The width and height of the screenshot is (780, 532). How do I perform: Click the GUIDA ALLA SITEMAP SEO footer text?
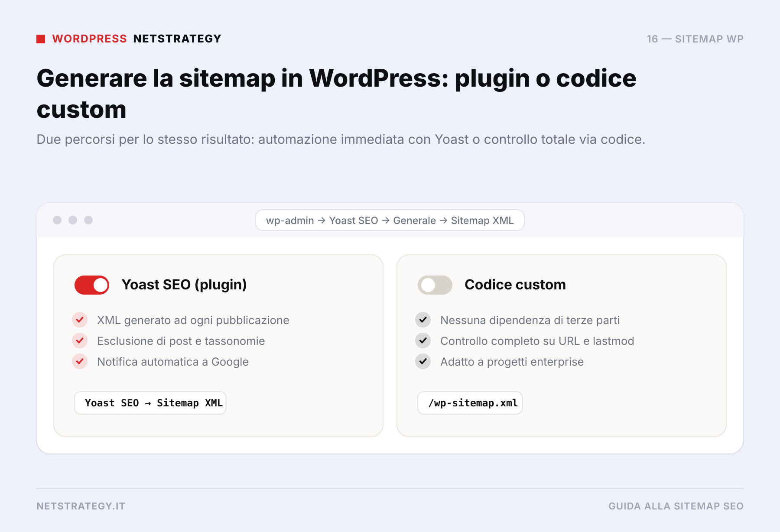(676, 506)
